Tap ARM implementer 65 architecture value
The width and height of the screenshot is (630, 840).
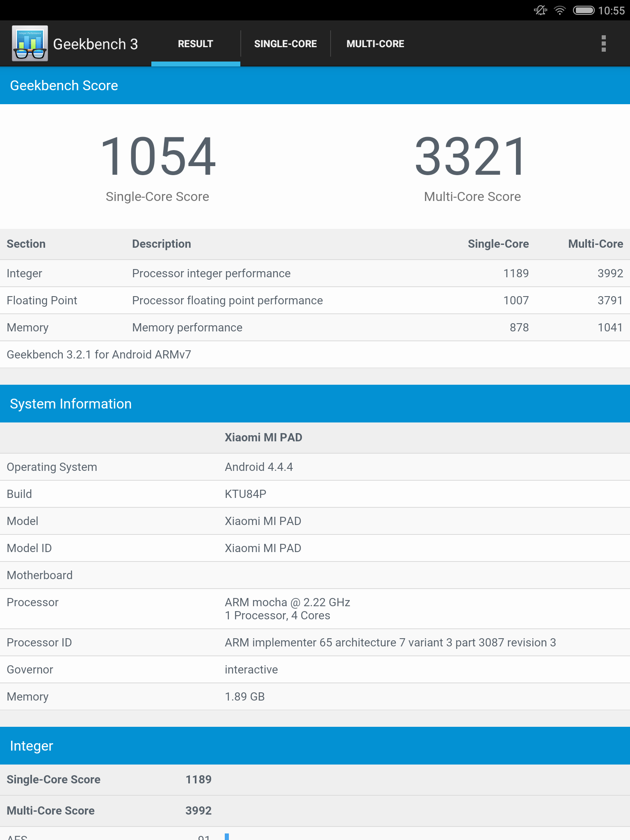390,642
